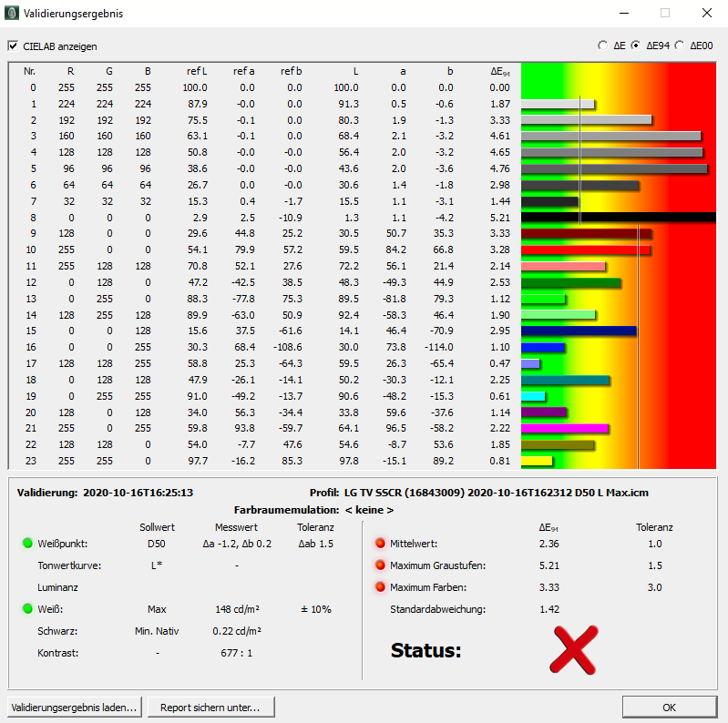Click the bright red bar for row 10
This screenshot has height=723, width=728.
(586, 250)
